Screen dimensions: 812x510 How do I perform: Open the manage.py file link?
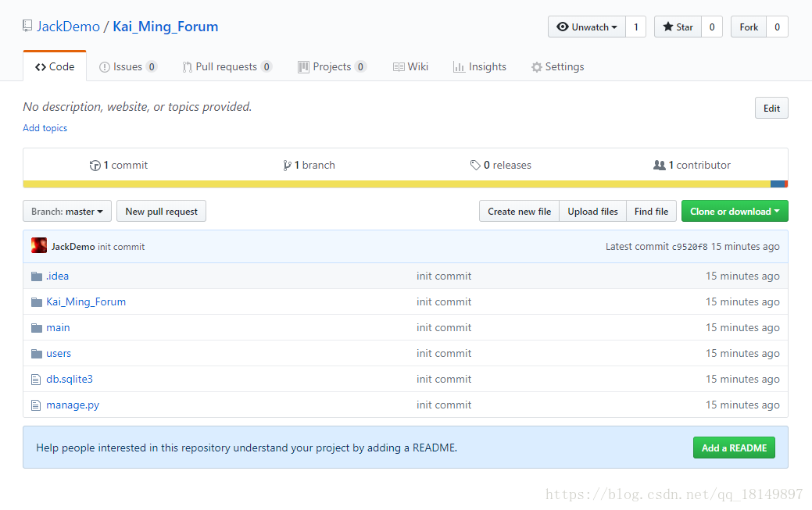73,405
